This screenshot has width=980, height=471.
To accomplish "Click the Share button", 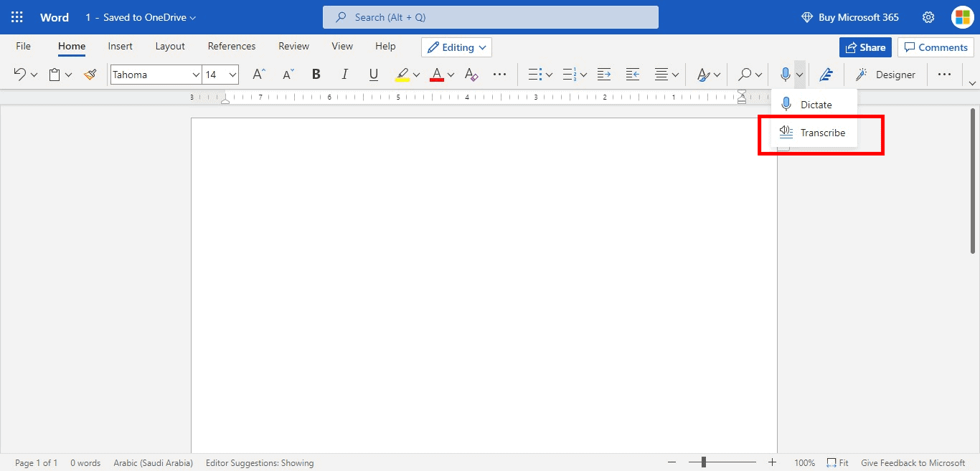I will tap(865, 47).
